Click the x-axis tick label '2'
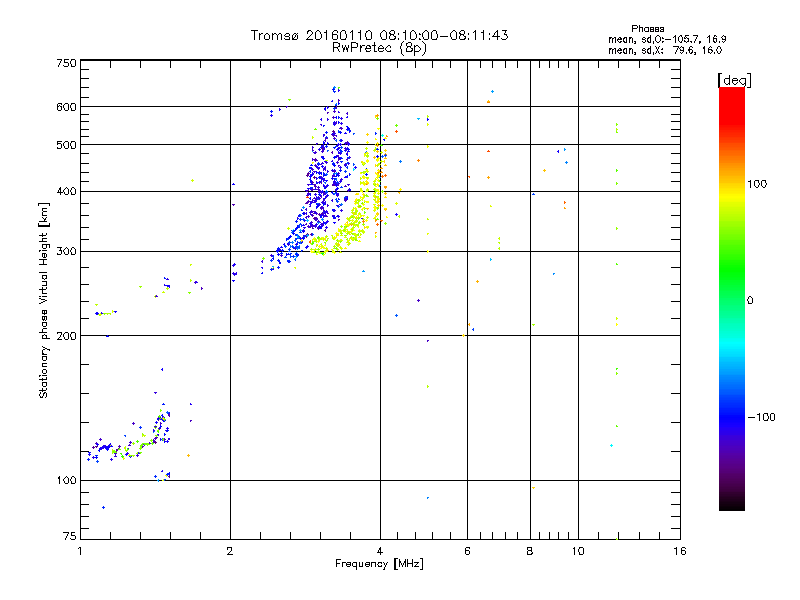The height and width of the screenshot is (600, 800). 230,551
